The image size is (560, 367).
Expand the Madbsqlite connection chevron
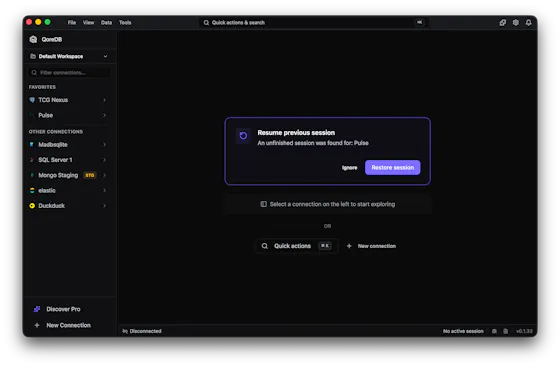(105, 145)
